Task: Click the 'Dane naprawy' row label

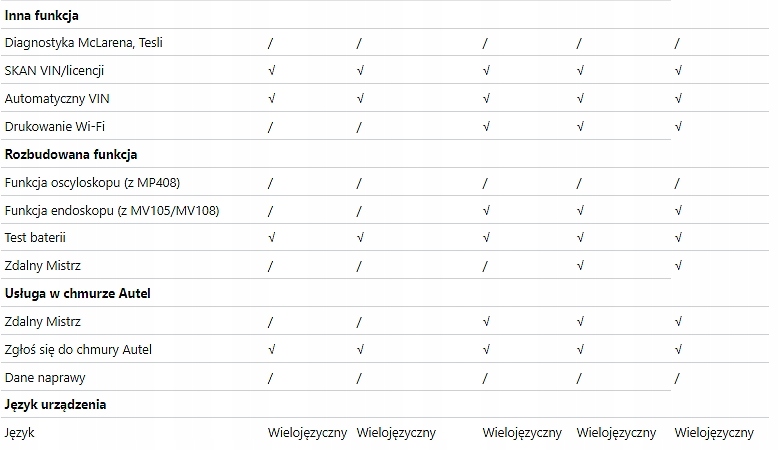Action: (43, 378)
